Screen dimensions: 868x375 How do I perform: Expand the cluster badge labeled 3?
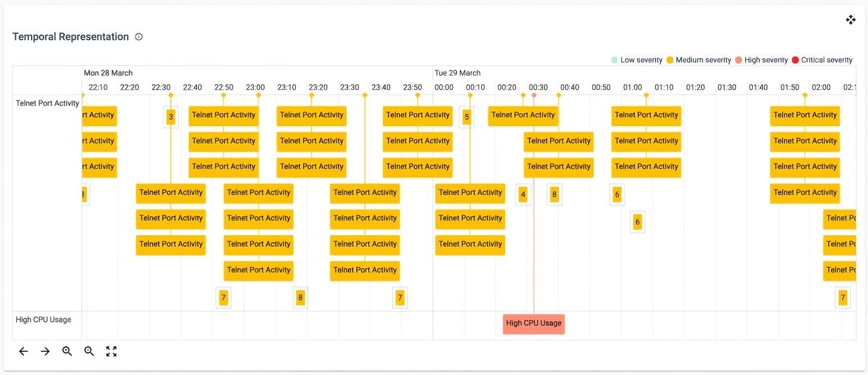point(171,117)
